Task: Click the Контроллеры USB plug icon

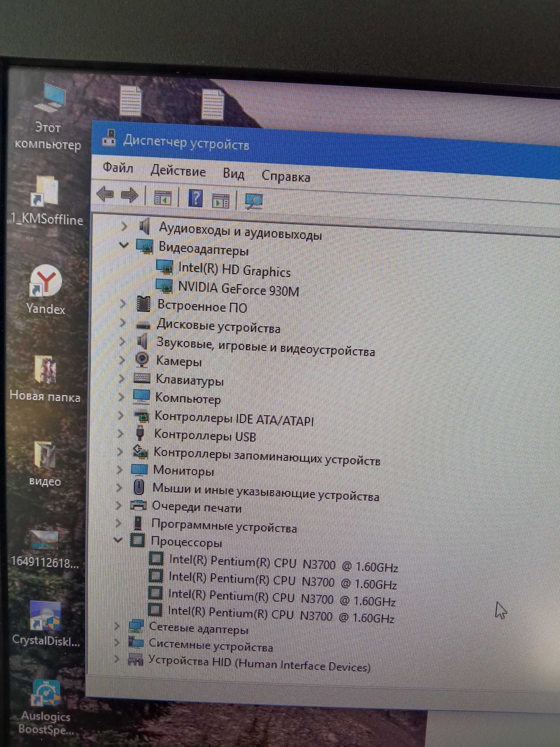Action: pos(140,432)
